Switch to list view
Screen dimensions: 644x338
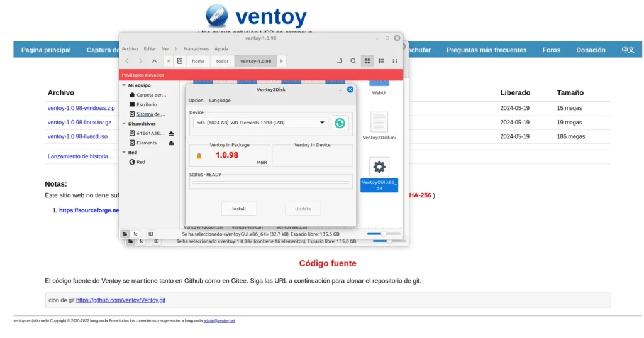pyautogui.click(x=381, y=61)
